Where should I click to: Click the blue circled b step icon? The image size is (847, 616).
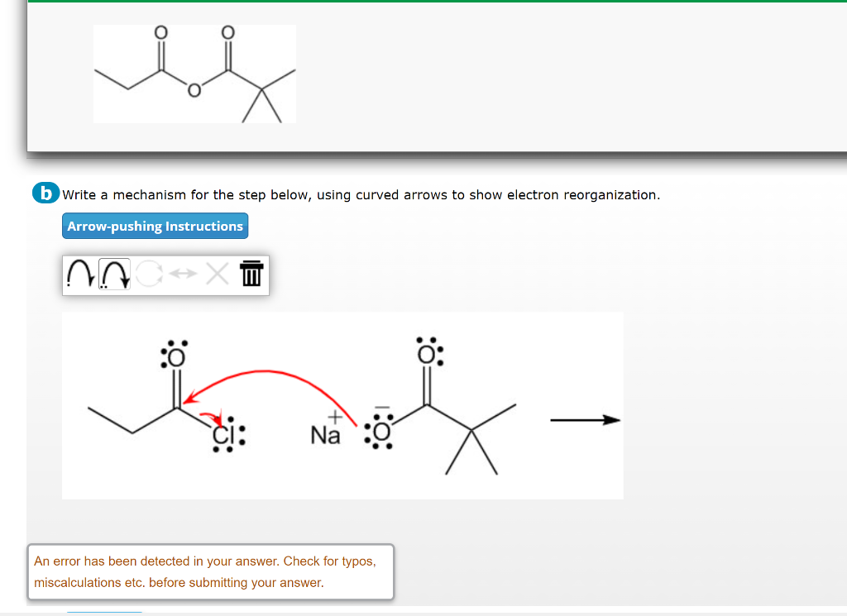tap(45, 194)
